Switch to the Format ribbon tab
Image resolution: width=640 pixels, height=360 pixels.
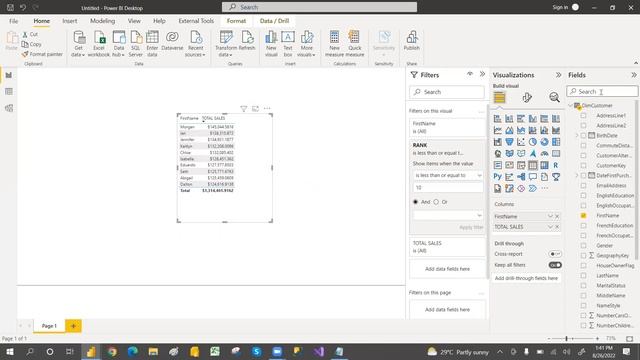(236, 21)
